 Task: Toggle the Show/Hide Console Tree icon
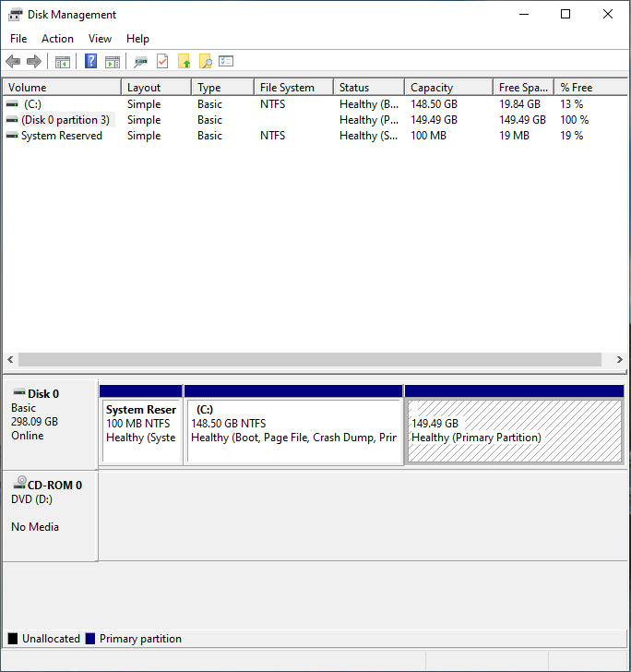(x=63, y=62)
